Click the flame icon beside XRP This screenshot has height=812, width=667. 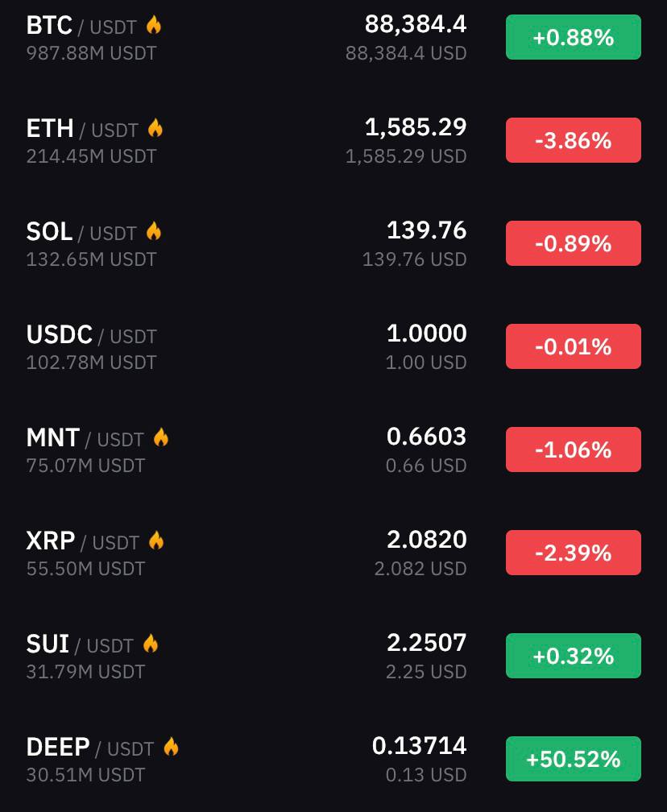156,540
